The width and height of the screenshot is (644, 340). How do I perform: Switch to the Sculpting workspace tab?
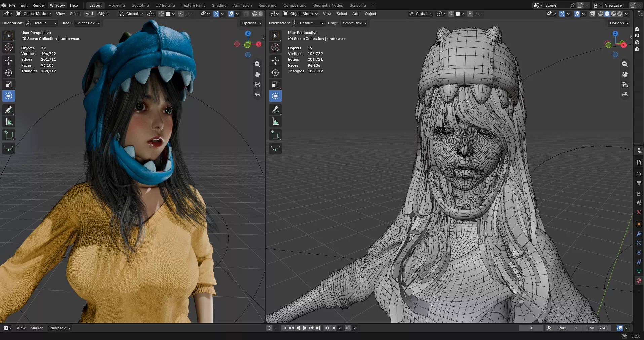click(140, 5)
